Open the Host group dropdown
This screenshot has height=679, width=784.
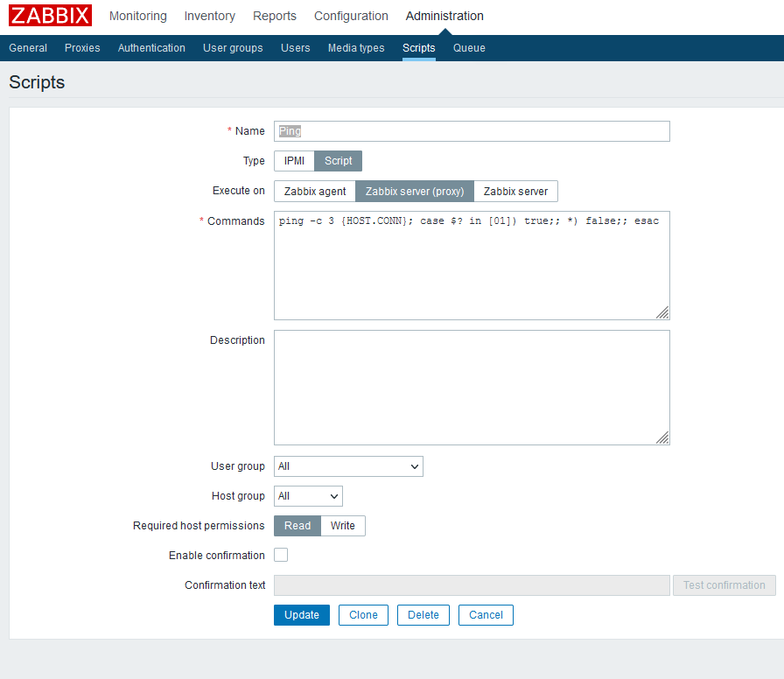(308, 496)
